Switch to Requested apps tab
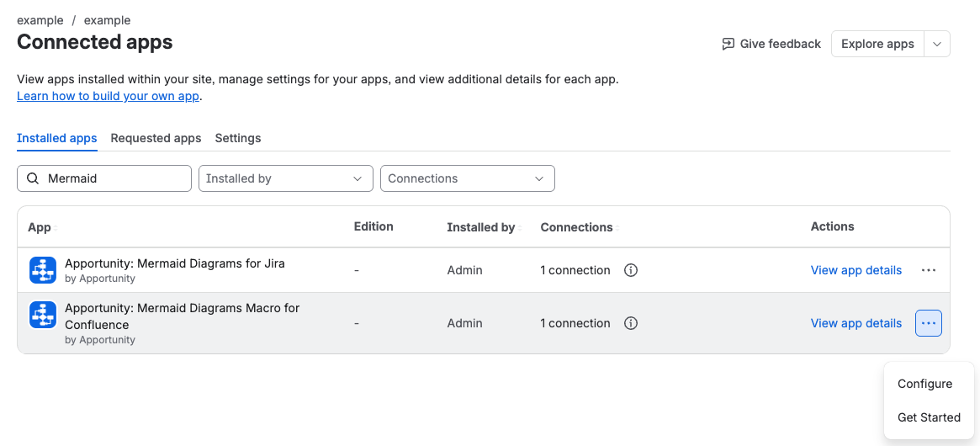Screen dimensions: 980x446 pos(156,138)
